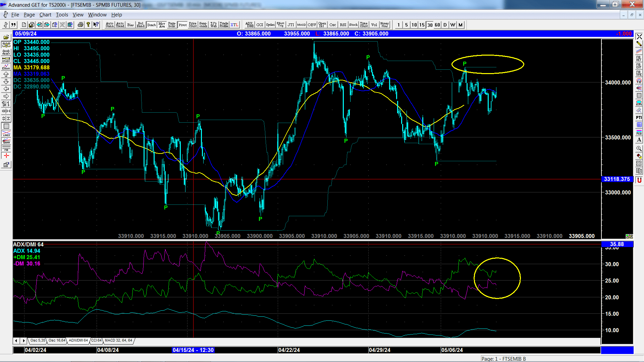Image resolution: width=644 pixels, height=362 pixels.
Task: Toggle the Bol Band indicator
Action: click(x=141, y=25)
